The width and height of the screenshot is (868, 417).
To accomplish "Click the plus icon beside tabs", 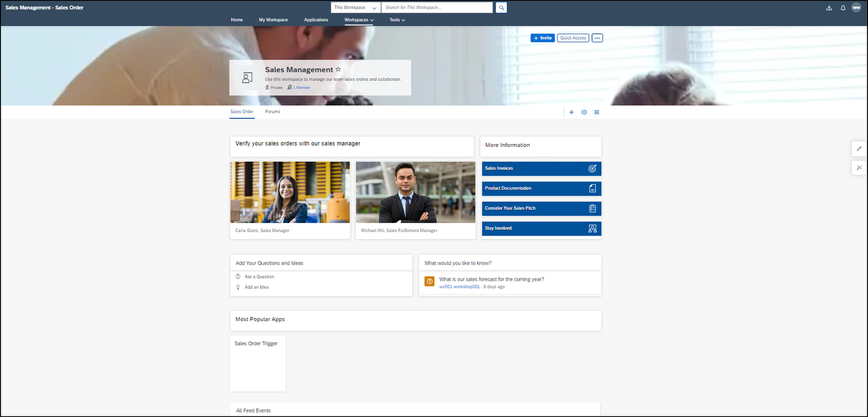I will 571,112.
